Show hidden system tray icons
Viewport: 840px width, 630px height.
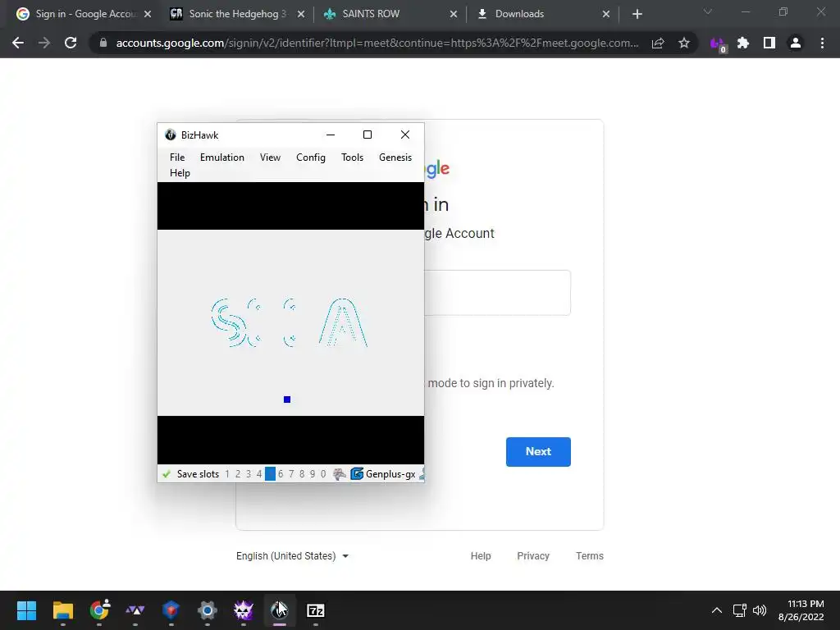point(717,610)
